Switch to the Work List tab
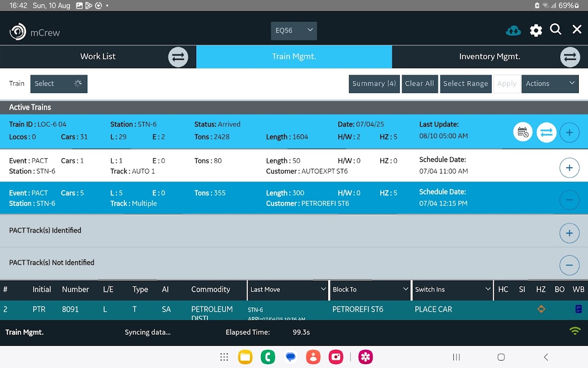588x368 pixels. pyautogui.click(x=98, y=57)
